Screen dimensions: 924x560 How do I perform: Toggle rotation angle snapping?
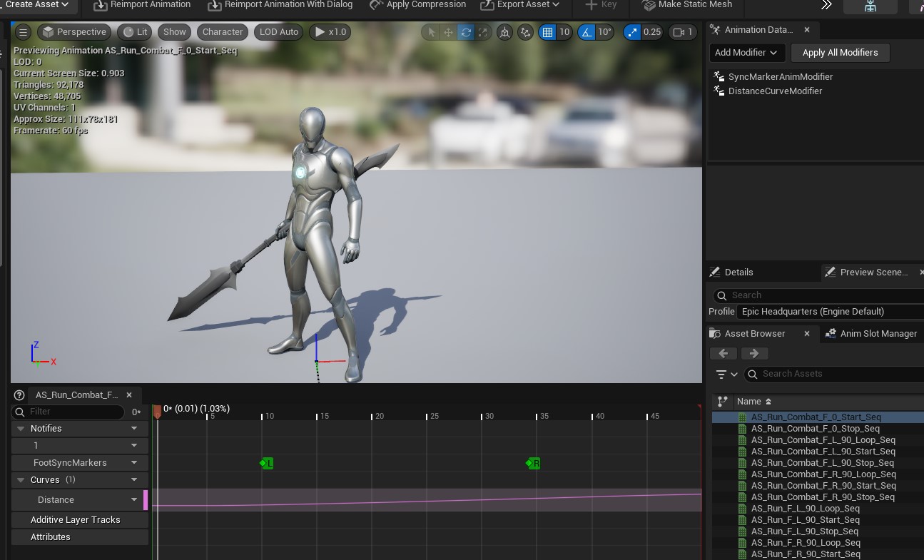click(587, 32)
